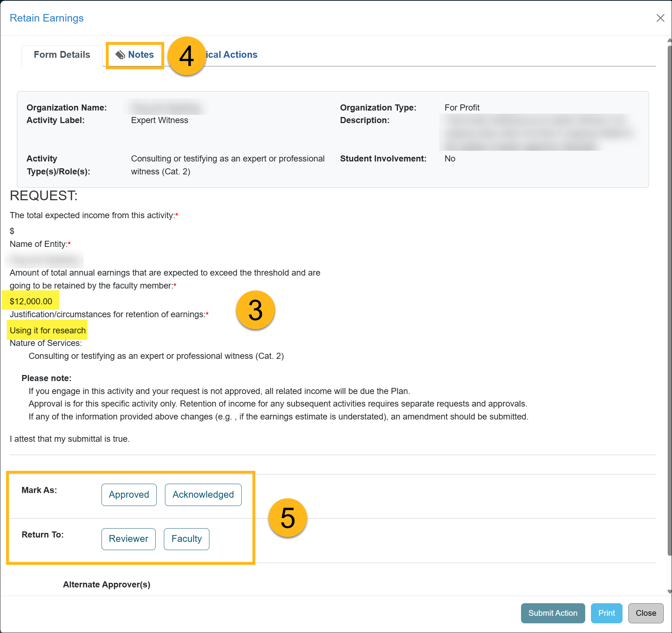Select the highlighted $12,000.00 amount
Image resolution: width=672 pixels, height=633 pixels.
(x=31, y=301)
